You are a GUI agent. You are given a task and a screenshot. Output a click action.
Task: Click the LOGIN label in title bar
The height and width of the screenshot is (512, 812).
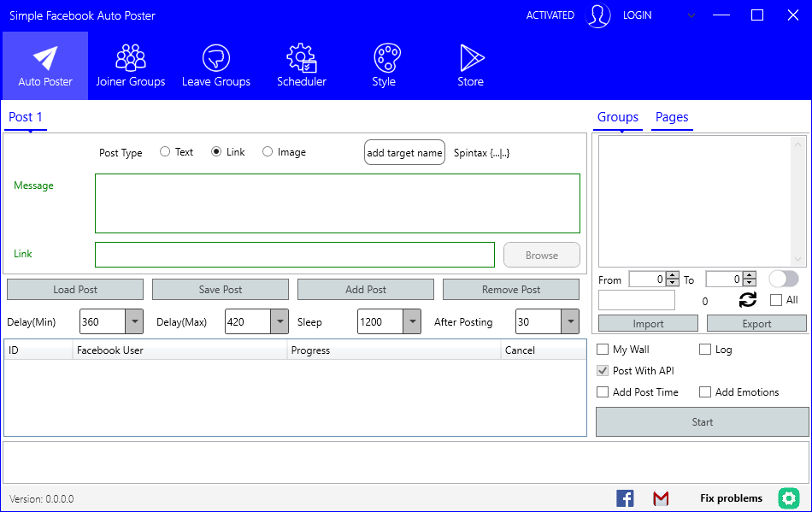(x=637, y=15)
